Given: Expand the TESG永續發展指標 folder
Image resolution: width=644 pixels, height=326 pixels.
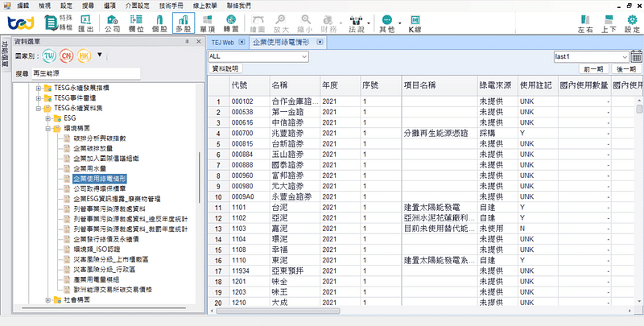Looking at the screenshot, I should tap(38, 88).
